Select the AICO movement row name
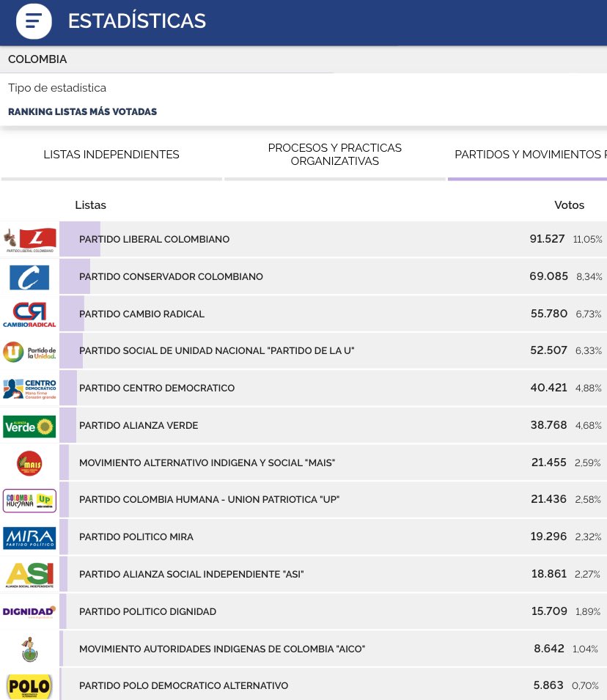The width and height of the screenshot is (607, 700). [222, 649]
